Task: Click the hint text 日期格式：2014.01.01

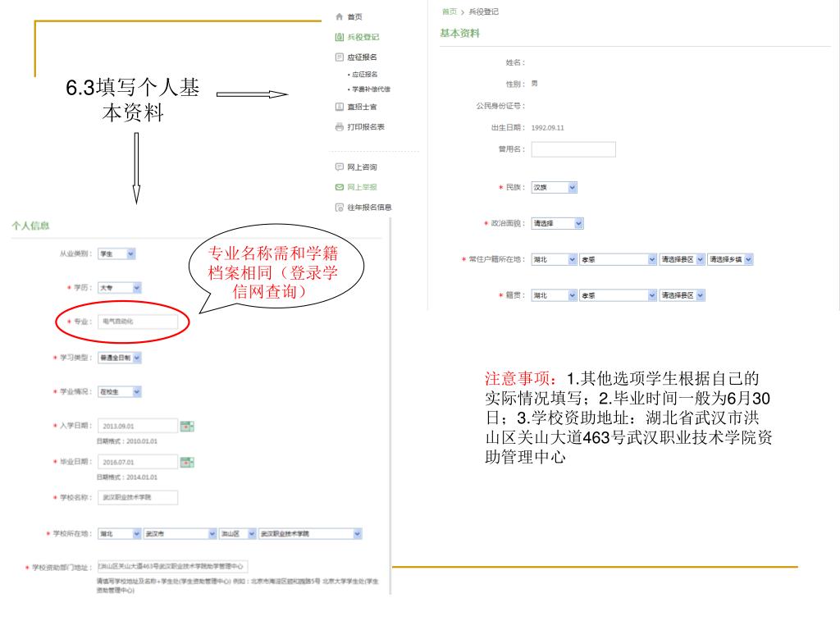Action: pos(127,477)
